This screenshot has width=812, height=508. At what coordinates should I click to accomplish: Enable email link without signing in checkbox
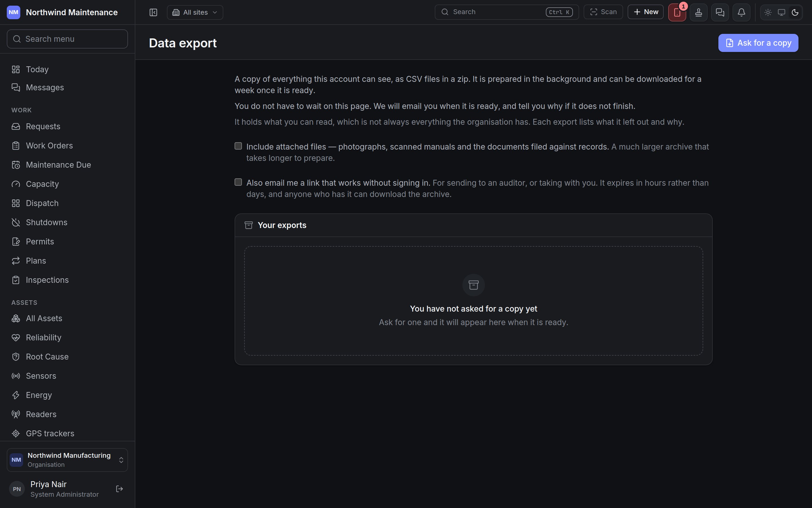(238, 182)
